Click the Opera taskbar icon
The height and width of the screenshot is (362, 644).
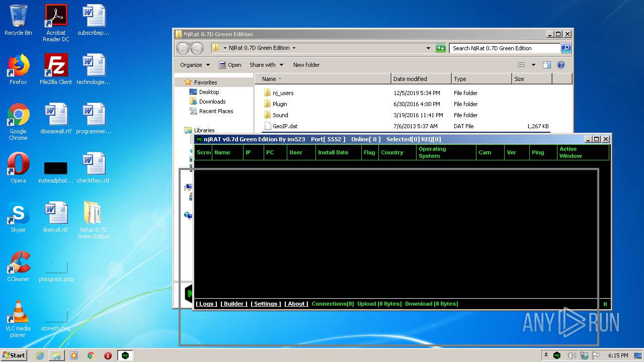click(108, 355)
